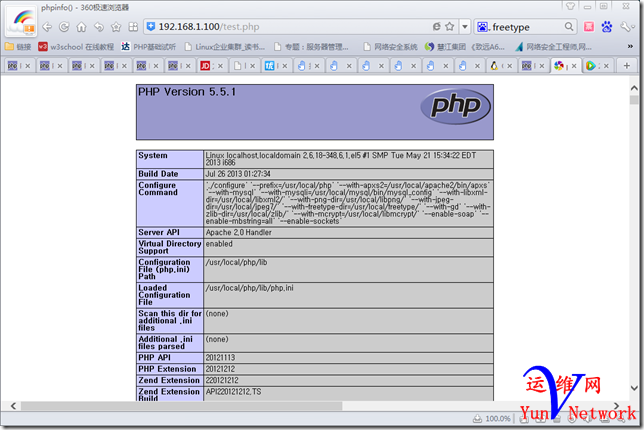Click the 360 browser rainbow logo

(x=21, y=20)
